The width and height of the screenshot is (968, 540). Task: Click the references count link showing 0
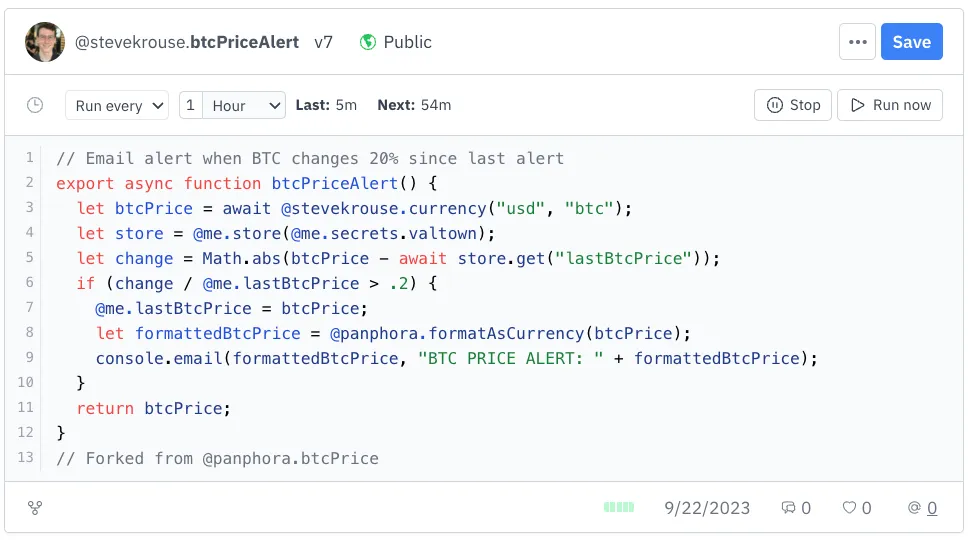point(932,508)
